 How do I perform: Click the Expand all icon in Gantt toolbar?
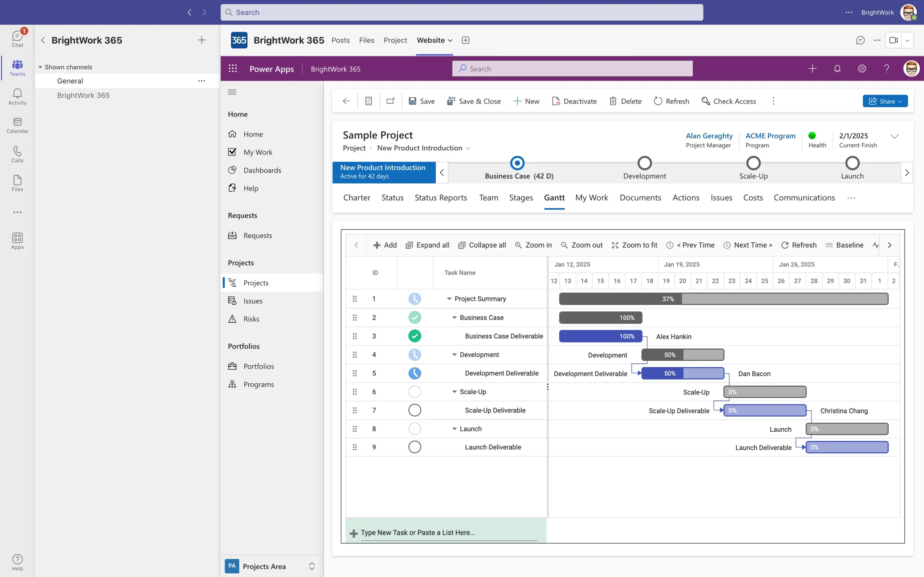409,245
